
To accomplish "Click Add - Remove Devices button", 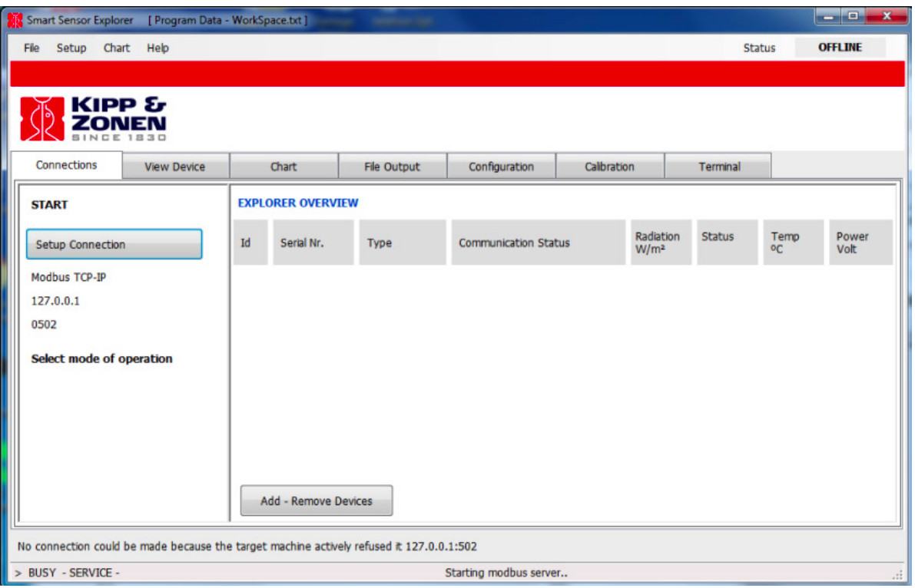I will 316,500.
